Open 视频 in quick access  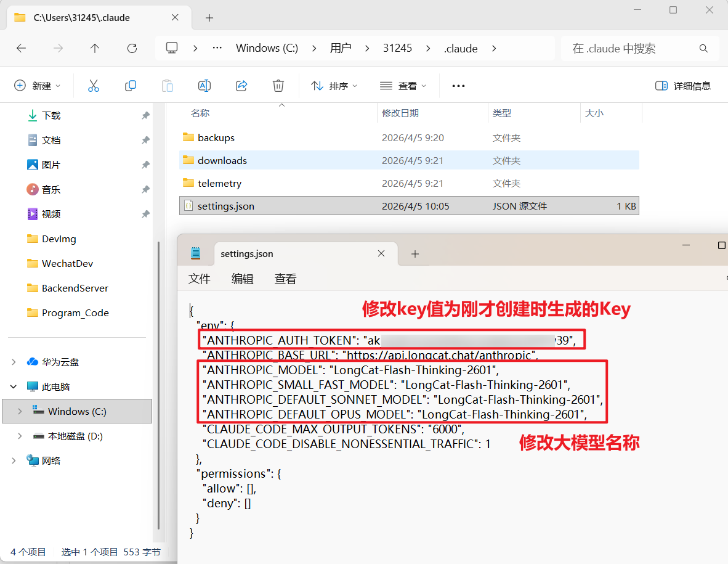(x=51, y=214)
